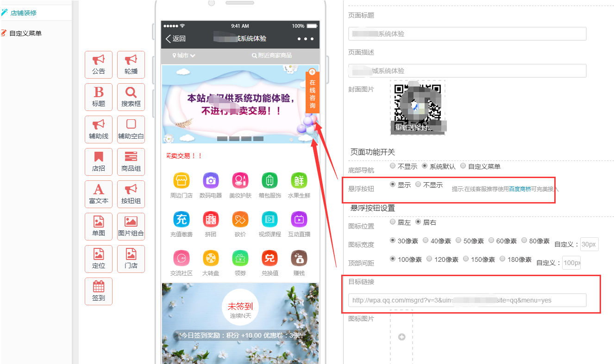Open the 百度商桥 link
Screen dimensions: 614x364
pos(520,189)
